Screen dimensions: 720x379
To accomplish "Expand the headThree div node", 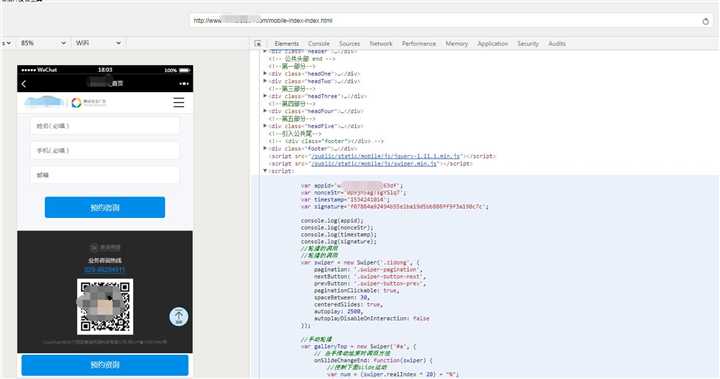I will pyautogui.click(x=265, y=96).
